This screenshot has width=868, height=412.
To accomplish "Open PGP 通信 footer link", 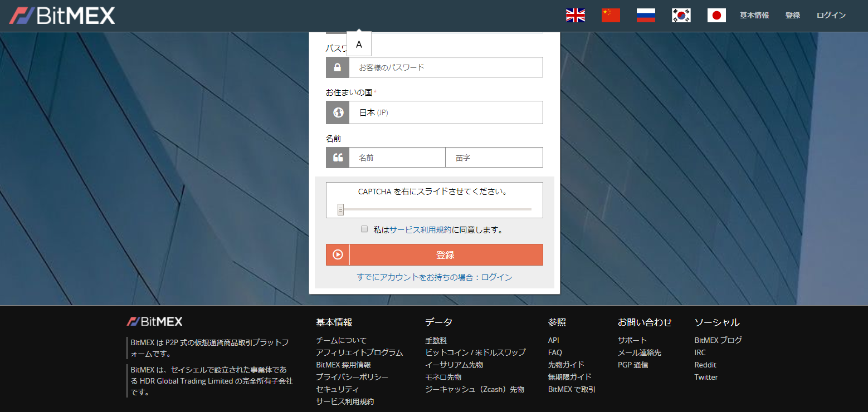I will click(x=633, y=365).
